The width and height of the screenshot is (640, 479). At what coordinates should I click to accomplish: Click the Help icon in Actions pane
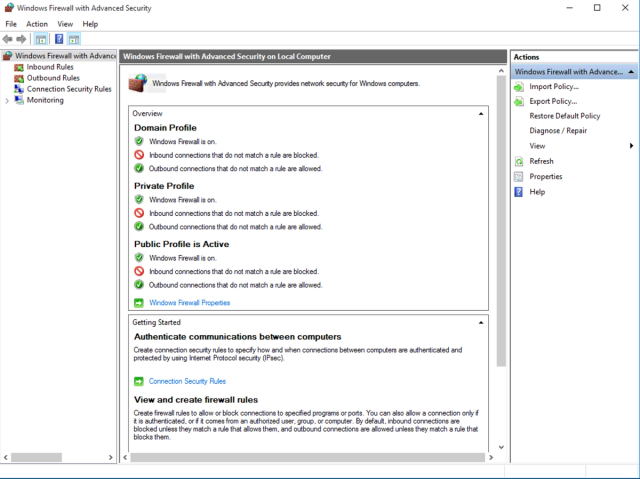click(519, 192)
